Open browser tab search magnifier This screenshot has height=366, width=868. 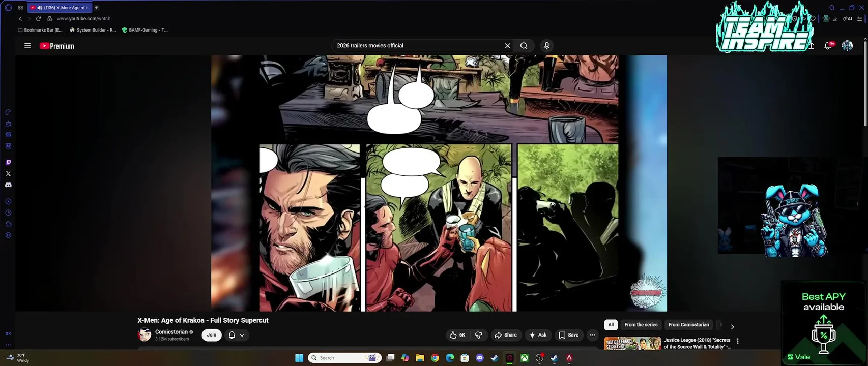(x=832, y=8)
